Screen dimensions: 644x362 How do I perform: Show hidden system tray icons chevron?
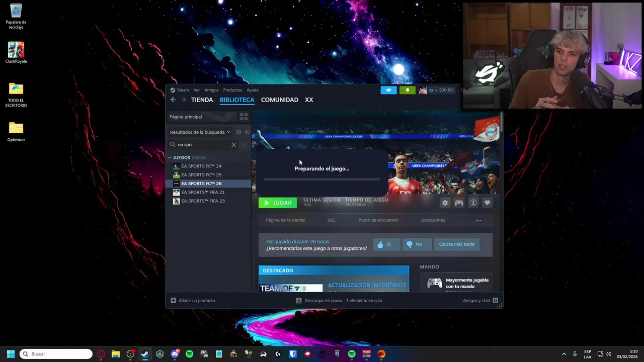564,354
